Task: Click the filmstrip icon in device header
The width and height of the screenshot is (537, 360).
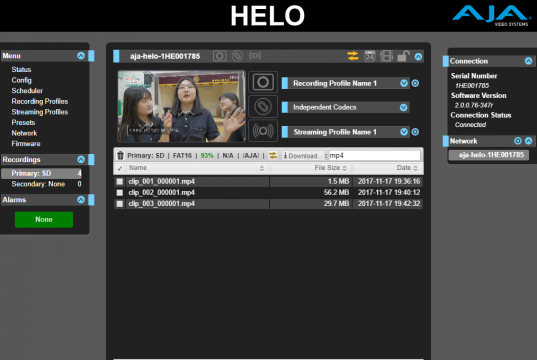Action: pos(386,56)
